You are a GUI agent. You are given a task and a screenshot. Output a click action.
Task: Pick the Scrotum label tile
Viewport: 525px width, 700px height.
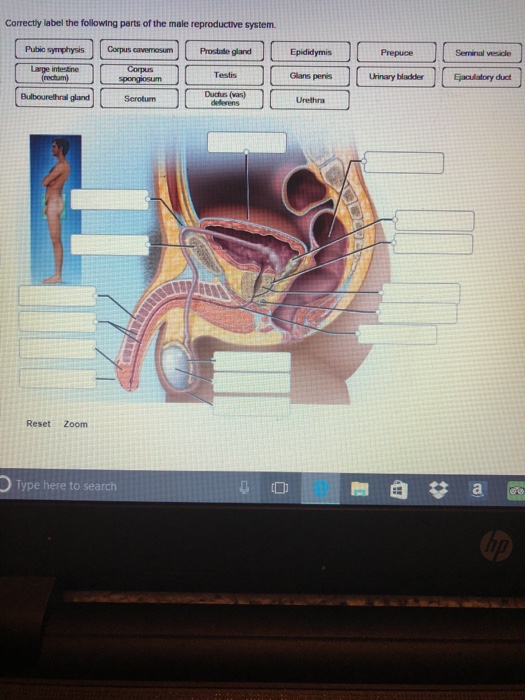140,98
